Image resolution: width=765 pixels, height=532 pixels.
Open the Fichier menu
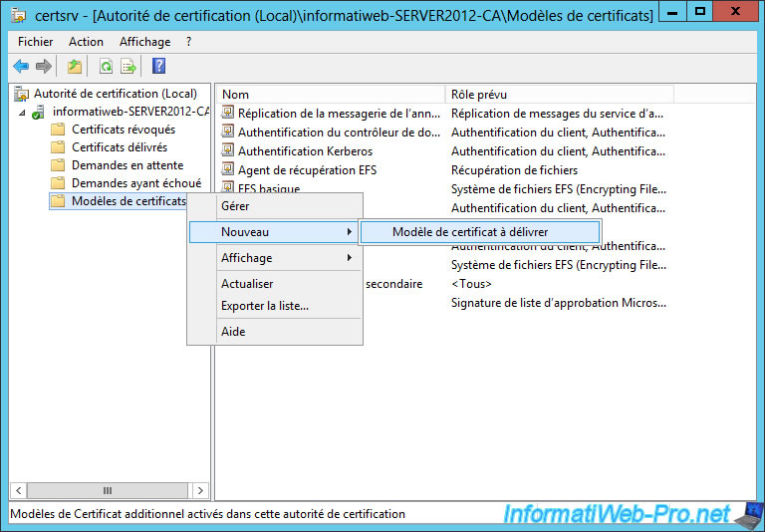click(x=35, y=42)
